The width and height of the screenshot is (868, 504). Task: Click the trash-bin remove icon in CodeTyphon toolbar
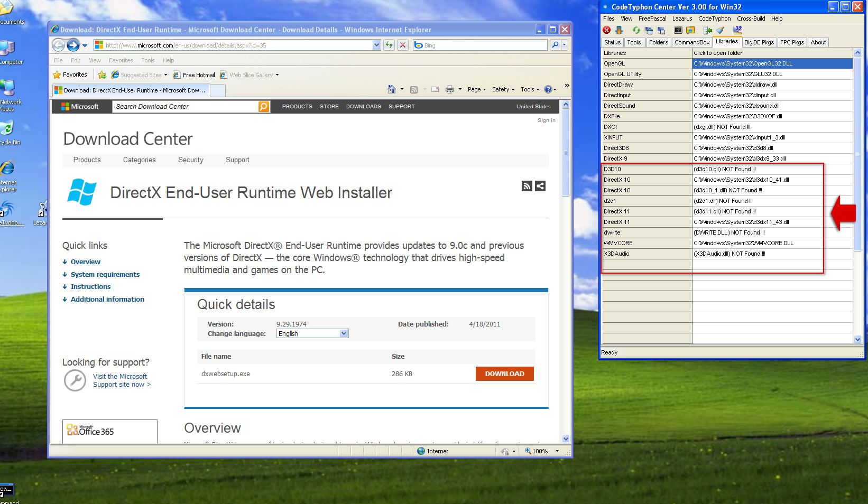coord(649,30)
